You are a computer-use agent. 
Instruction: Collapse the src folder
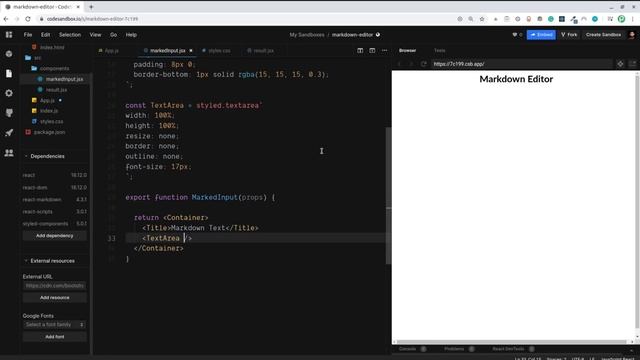(33, 58)
